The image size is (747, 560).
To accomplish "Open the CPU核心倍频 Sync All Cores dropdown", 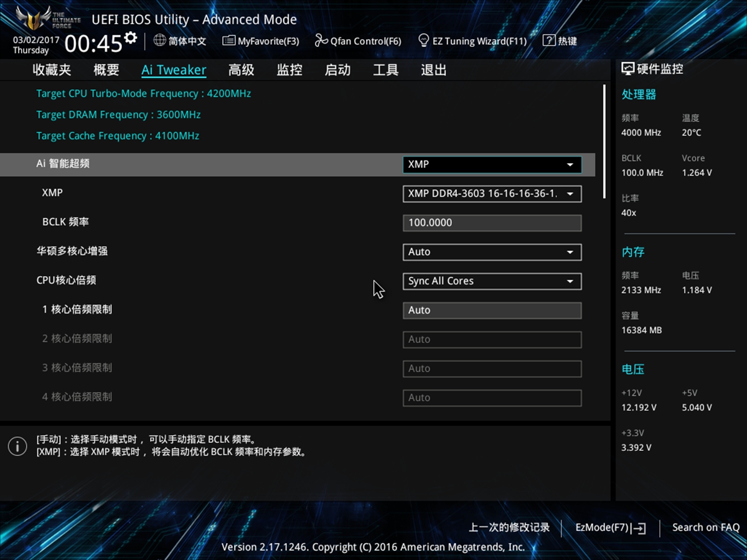I will click(x=492, y=281).
